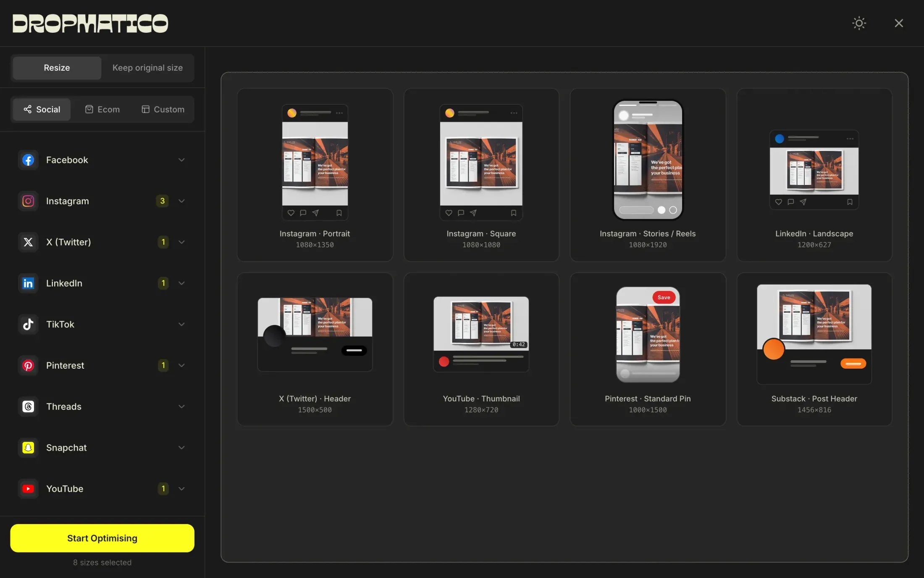Expand the Facebook sizes chevron

click(181, 160)
